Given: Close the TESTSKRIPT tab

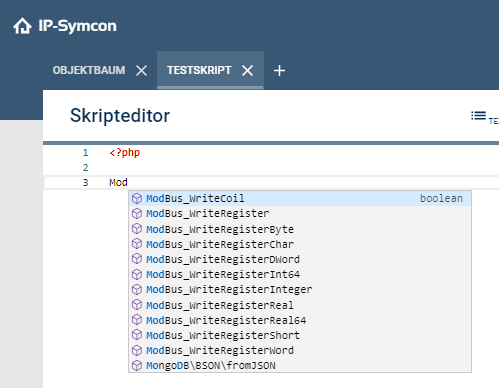Looking at the screenshot, I should (x=247, y=70).
